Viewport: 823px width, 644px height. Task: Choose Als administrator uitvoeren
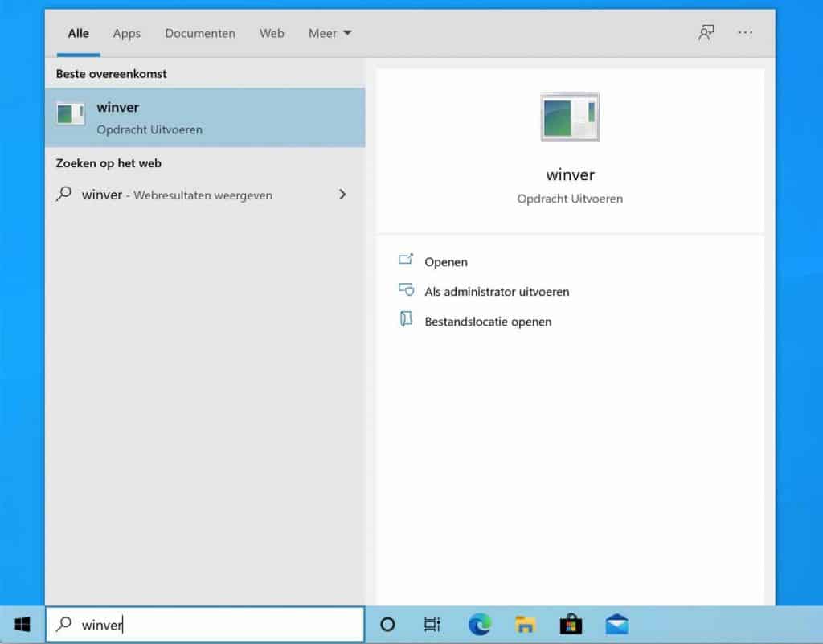click(x=496, y=292)
